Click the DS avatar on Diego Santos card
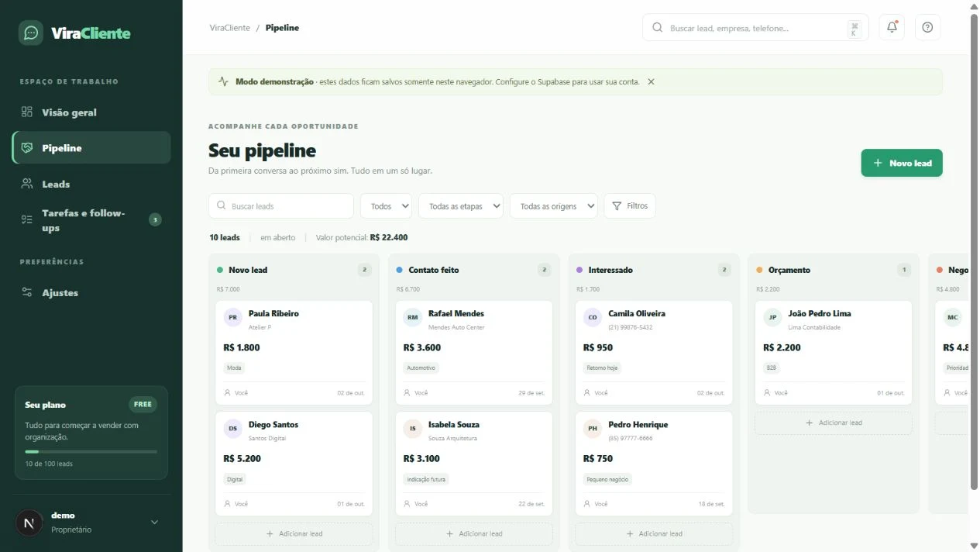The image size is (980, 552). click(x=232, y=428)
